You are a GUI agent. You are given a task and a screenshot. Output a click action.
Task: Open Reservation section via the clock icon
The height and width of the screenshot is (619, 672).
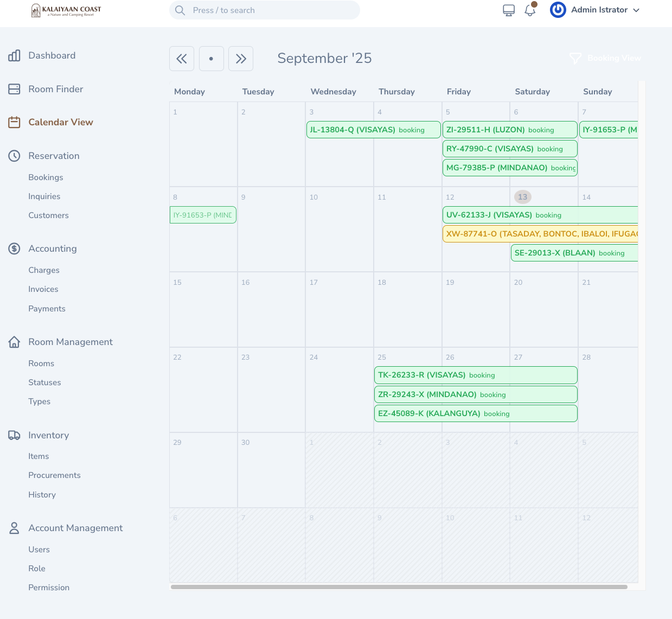click(x=14, y=156)
